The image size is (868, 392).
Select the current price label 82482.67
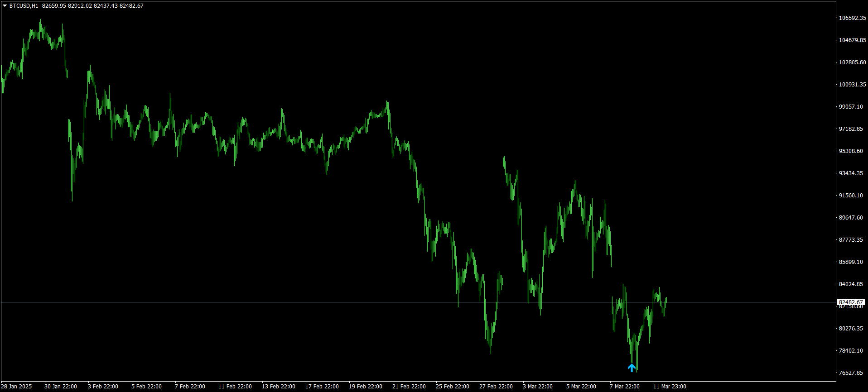coord(851,302)
